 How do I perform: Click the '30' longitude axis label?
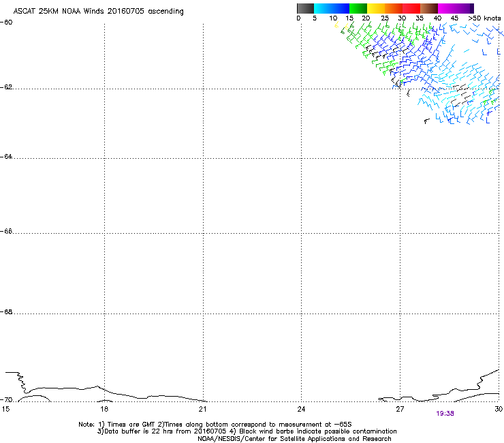499,409
